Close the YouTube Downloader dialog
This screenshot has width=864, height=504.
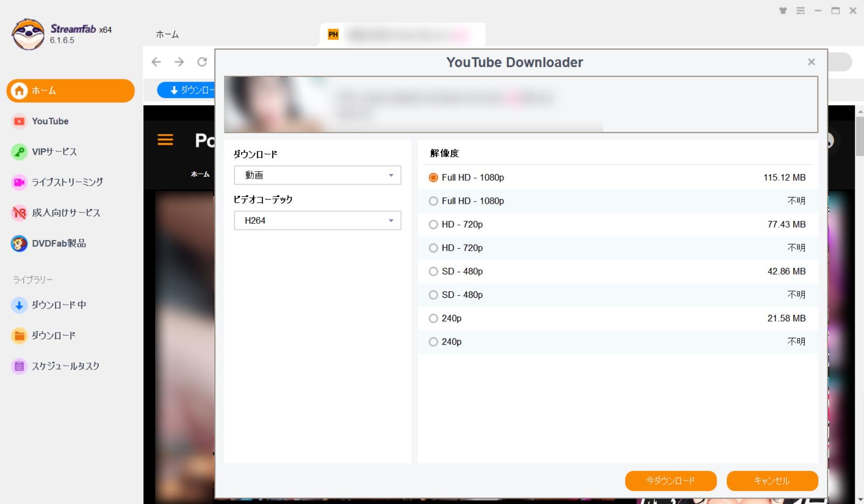(811, 62)
